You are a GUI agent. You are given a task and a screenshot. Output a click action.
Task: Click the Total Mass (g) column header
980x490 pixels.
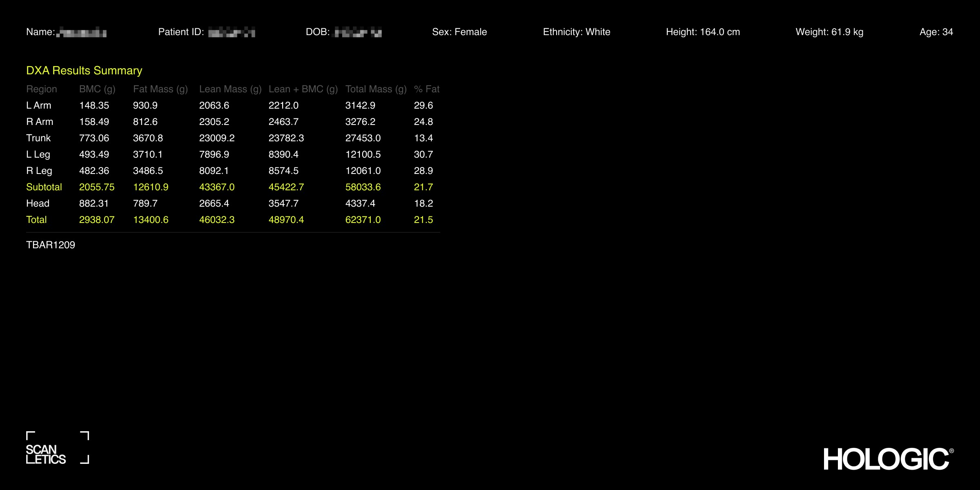376,89
